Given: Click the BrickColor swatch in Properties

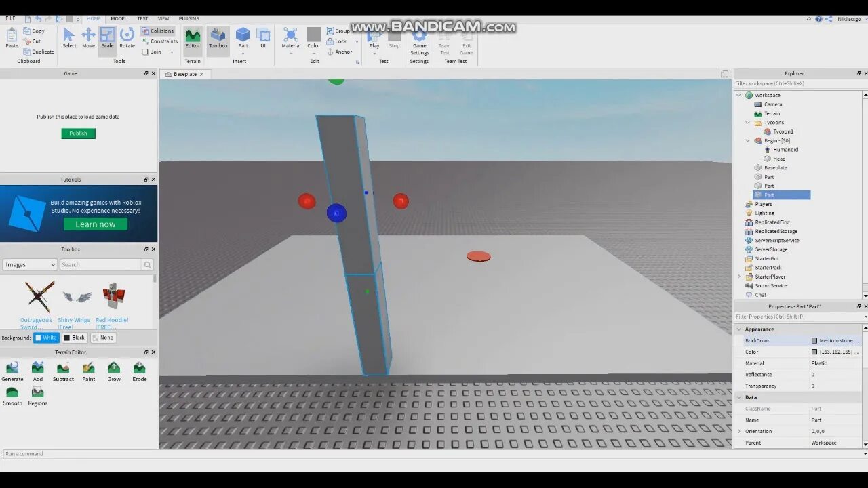Looking at the screenshot, I should pos(814,341).
